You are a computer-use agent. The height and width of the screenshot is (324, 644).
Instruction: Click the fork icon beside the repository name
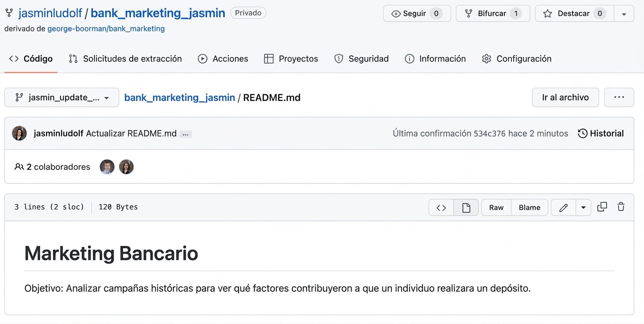[x=9, y=13]
